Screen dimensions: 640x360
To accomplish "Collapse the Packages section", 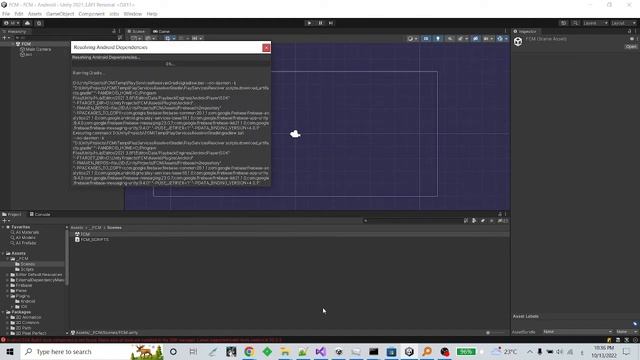I will tap(3, 312).
